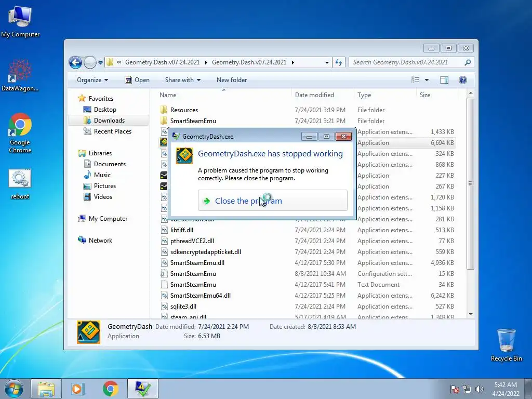Screen dimensions: 532x399
Task: Open the Organize menu
Action: point(92,80)
